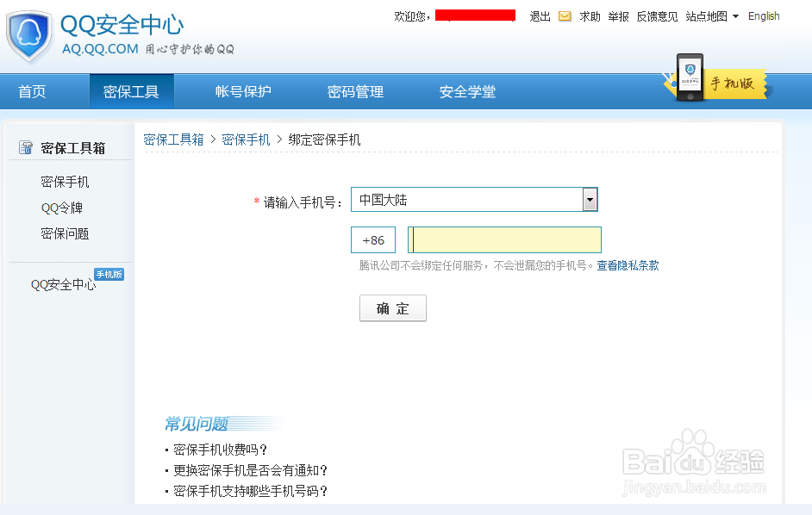Open the 查看隐私条款 privacy terms link
This screenshot has width=812, height=515.
pyautogui.click(x=628, y=265)
